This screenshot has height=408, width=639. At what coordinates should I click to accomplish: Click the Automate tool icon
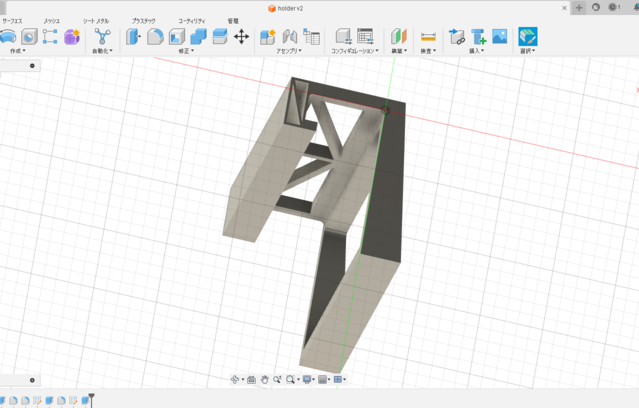click(101, 37)
